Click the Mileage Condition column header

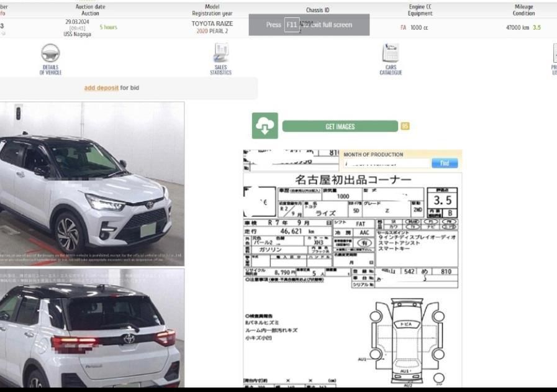[x=523, y=10]
